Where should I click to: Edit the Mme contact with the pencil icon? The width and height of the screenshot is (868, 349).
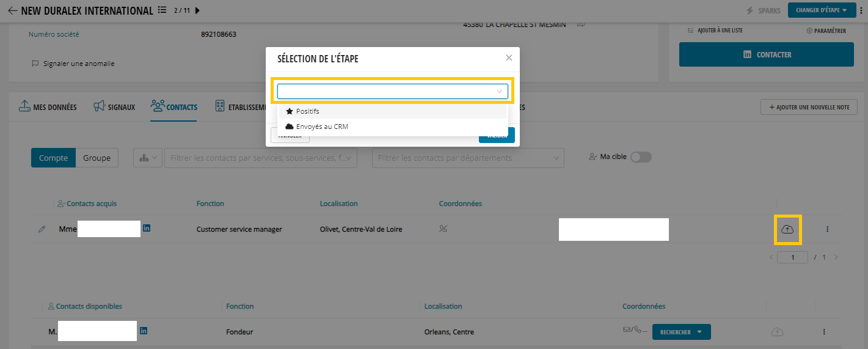[x=42, y=229]
